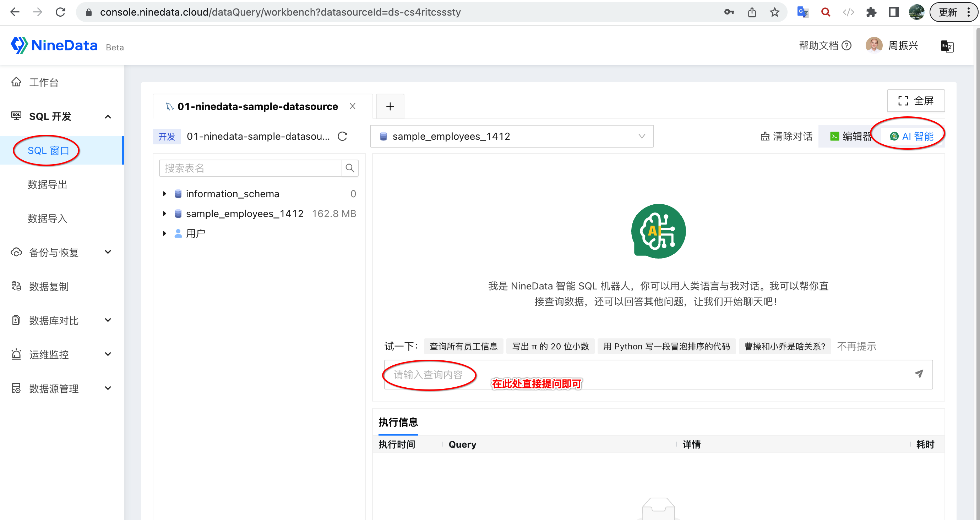
Task: Click the browser bookmark star
Action: coord(774,12)
